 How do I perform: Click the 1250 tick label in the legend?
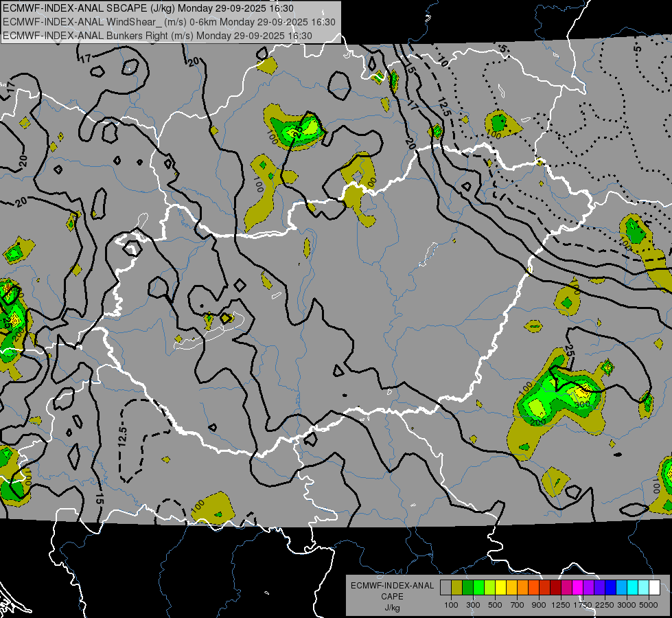click(x=561, y=605)
